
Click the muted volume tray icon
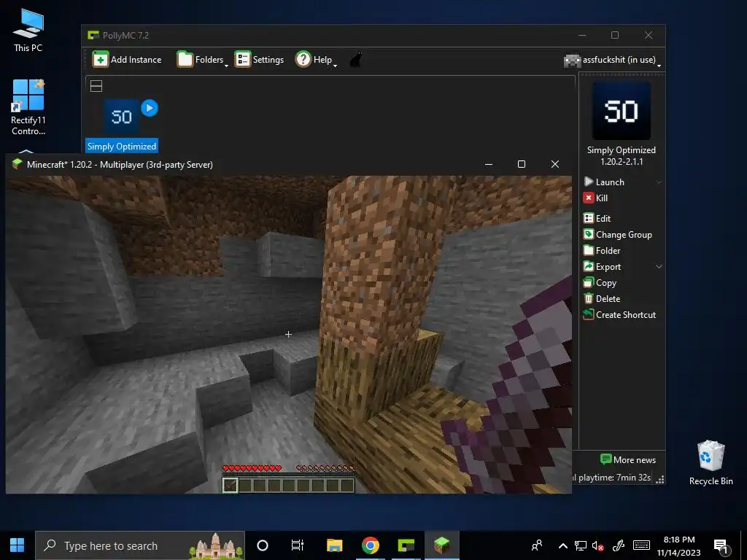598,545
